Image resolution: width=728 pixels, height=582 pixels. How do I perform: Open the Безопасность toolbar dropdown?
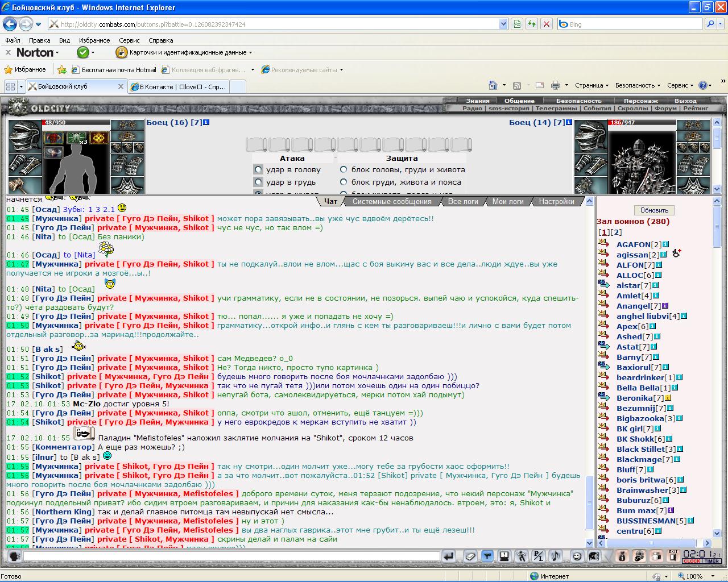638,85
